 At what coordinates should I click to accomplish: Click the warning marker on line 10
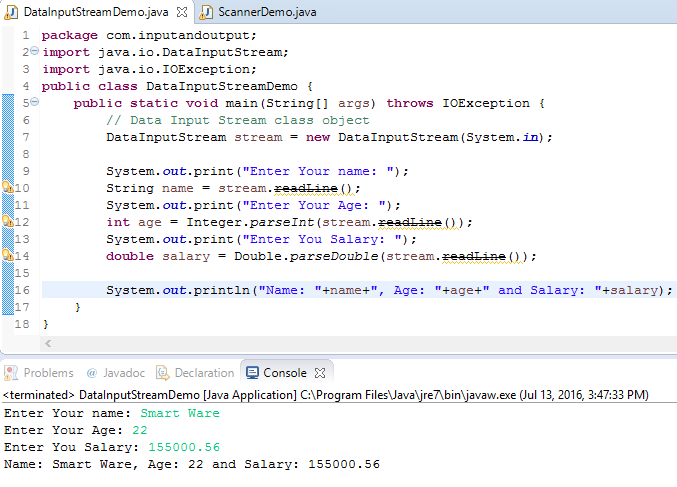[8, 187]
